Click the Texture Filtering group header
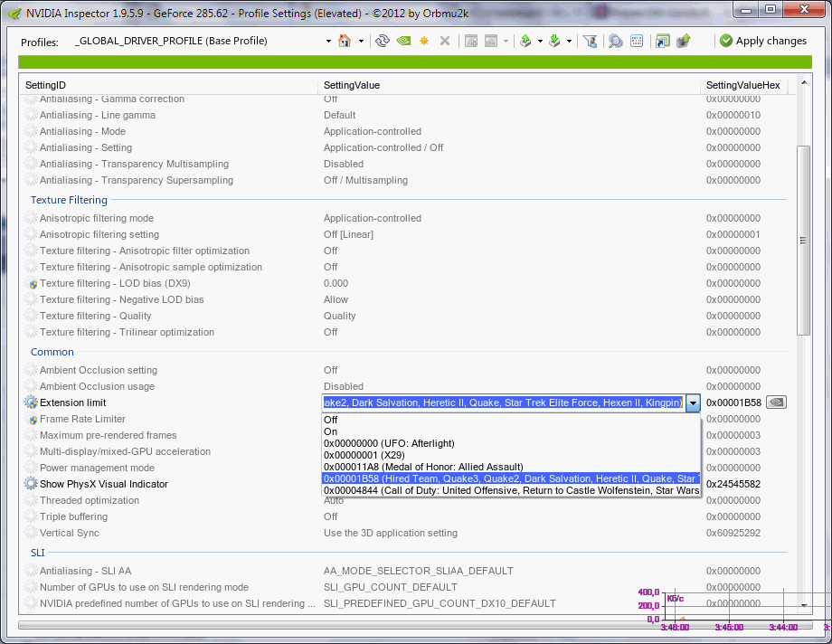This screenshot has width=832, height=644. coord(69,200)
